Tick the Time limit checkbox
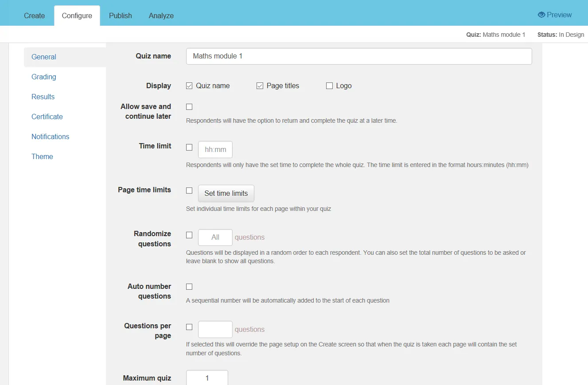 189,147
